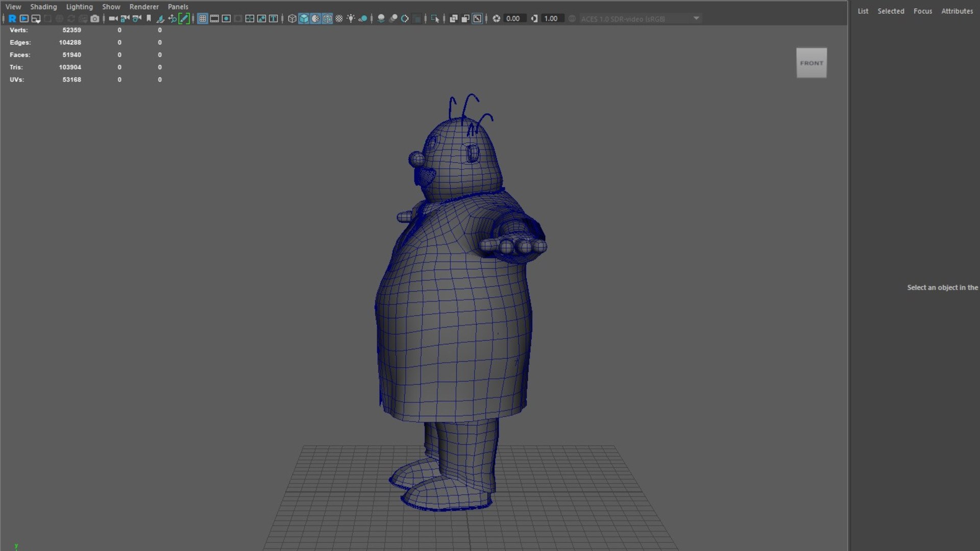The width and height of the screenshot is (980, 551).
Task: Expand the Renderer menu options
Action: [x=143, y=7]
